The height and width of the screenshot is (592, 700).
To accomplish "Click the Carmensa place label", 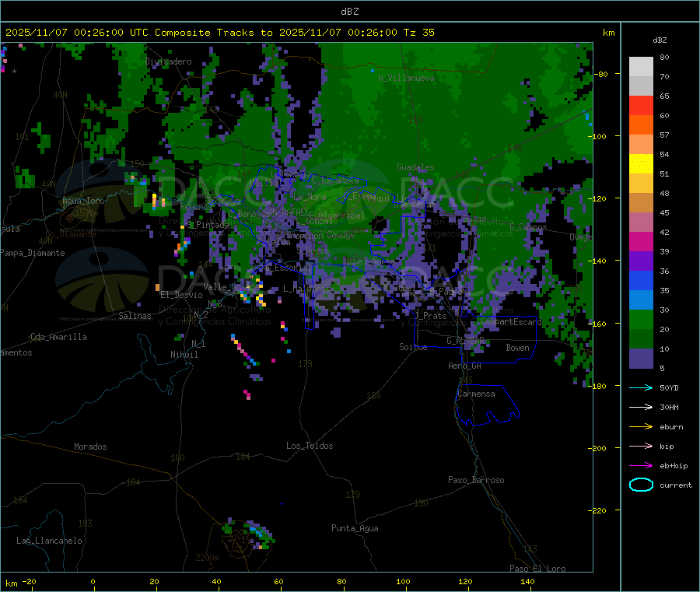I will coord(476,394).
